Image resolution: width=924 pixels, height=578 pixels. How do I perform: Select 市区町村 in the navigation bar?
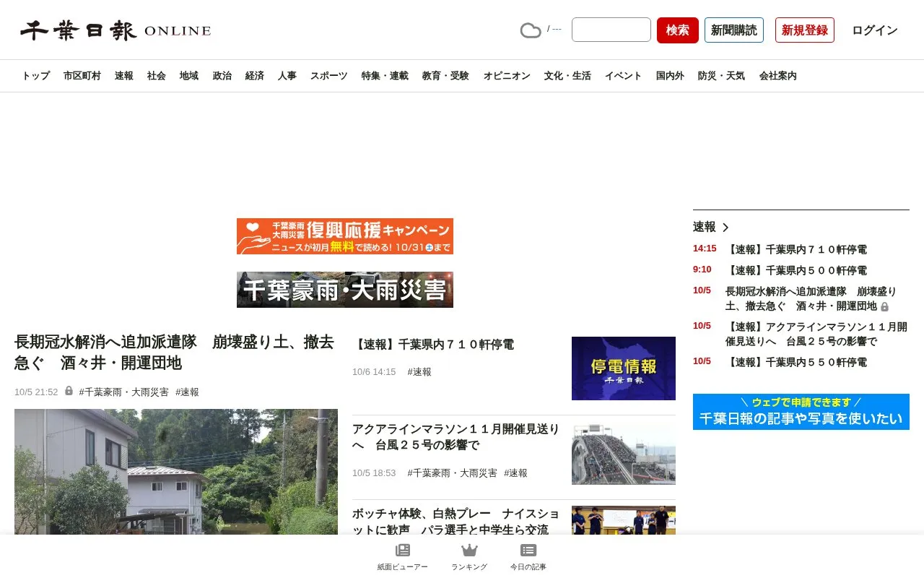(82, 76)
